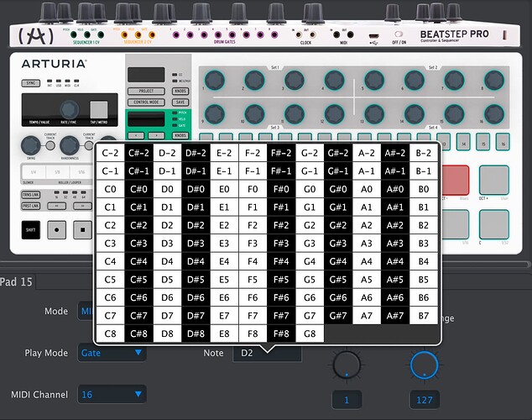Select the Randomness knob
532x420 pixels.
70,145
